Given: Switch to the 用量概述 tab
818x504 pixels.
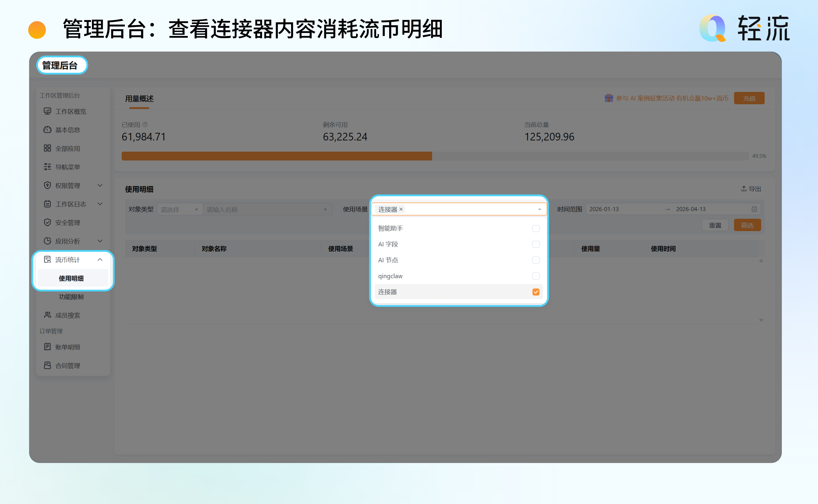Looking at the screenshot, I should coord(139,99).
